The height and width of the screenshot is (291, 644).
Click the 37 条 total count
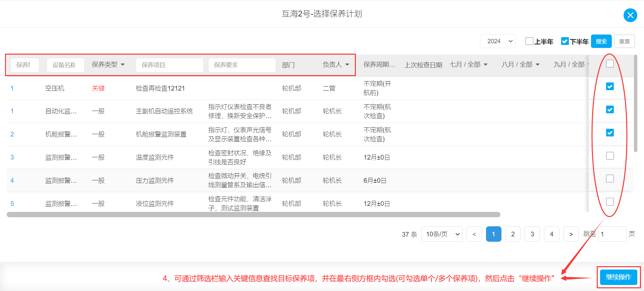410,234
